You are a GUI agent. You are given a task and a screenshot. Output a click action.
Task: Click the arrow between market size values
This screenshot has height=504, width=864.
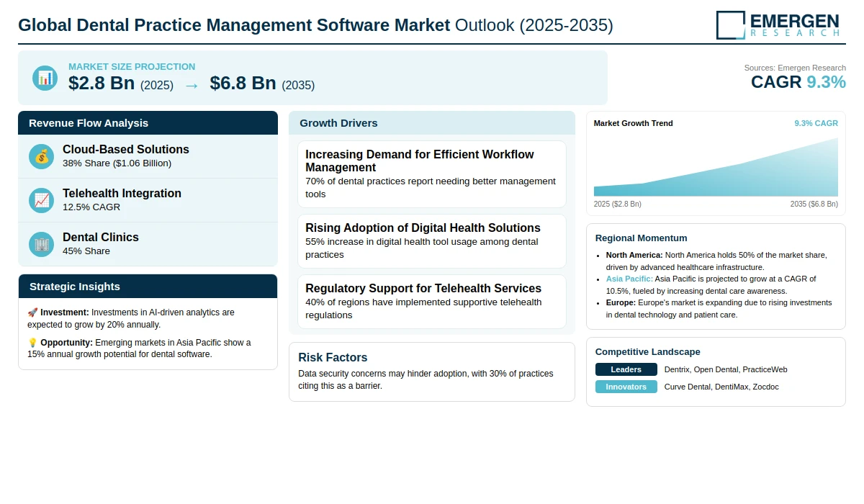[191, 85]
